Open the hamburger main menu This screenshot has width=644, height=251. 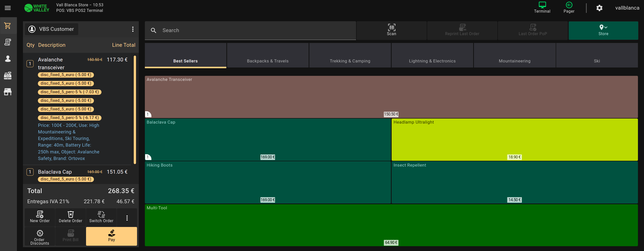(x=8, y=8)
